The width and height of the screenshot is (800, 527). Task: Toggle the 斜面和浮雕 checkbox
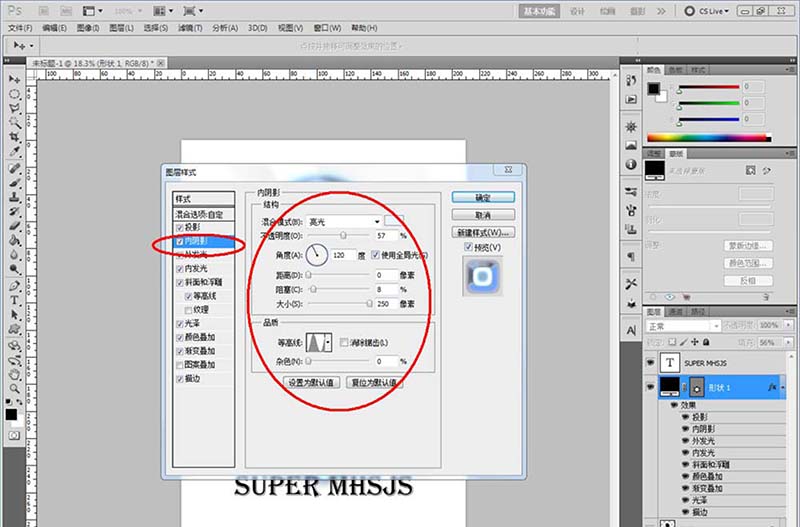(180, 283)
